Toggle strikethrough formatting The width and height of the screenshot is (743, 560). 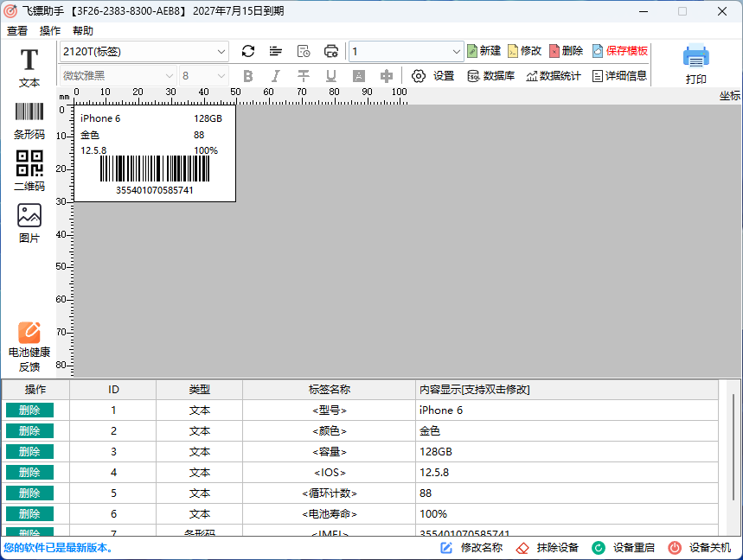(304, 76)
